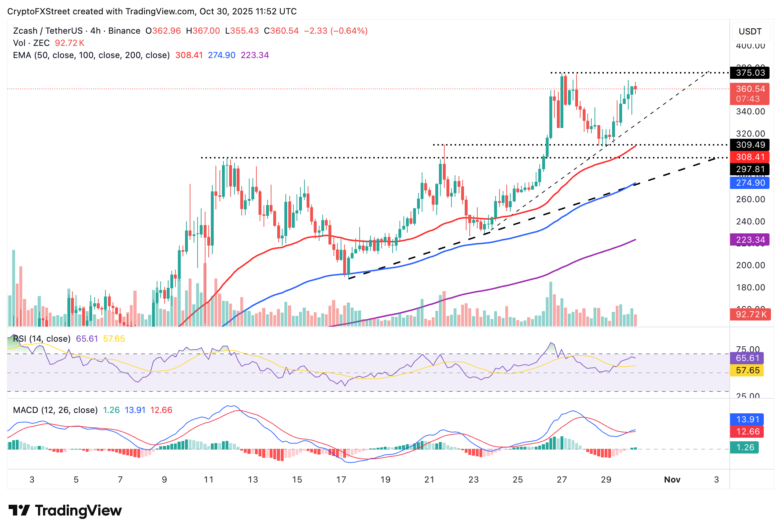This screenshot has height=532, width=781.
Task: Toggle the RSI (14, close) legend
Action: click(x=41, y=338)
